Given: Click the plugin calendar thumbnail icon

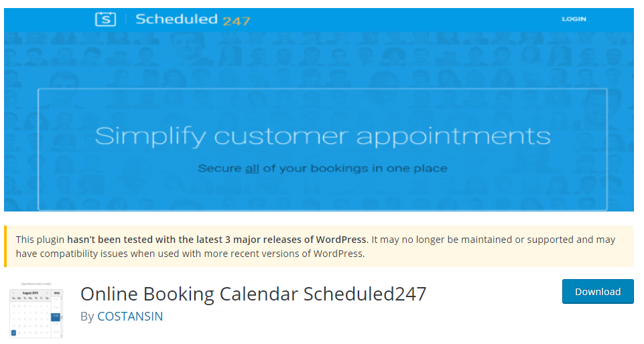Looking at the screenshot, I should point(36,310).
